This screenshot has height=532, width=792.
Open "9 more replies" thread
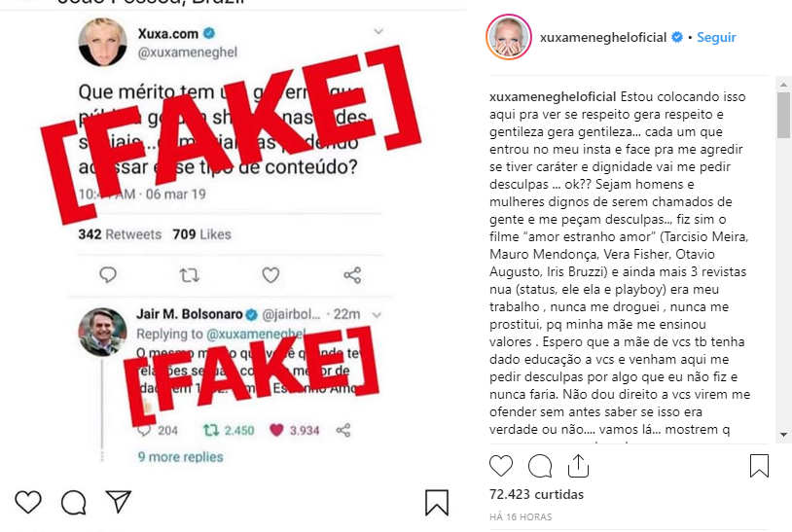(180, 457)
